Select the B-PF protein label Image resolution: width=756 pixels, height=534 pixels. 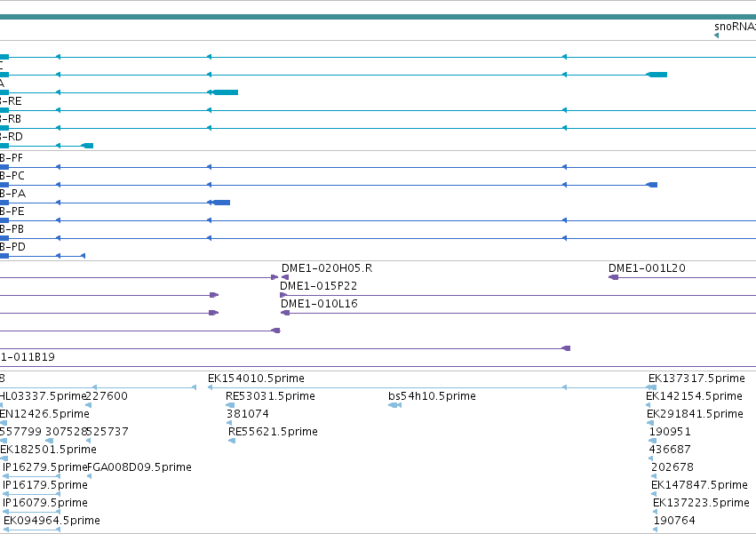11,158
